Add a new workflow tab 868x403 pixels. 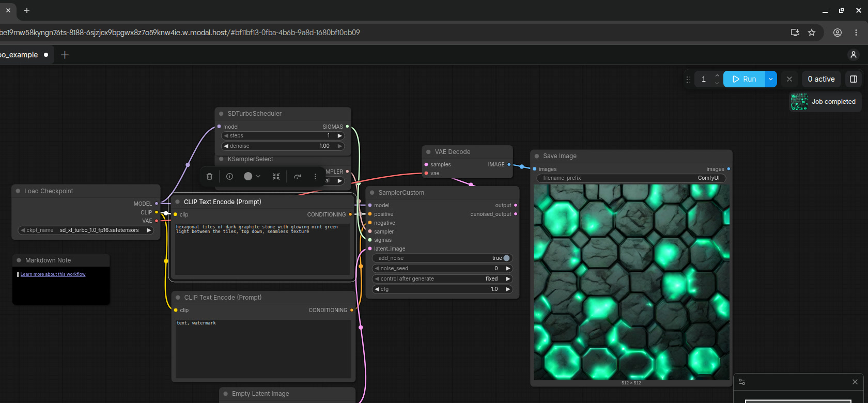(65, 55)
